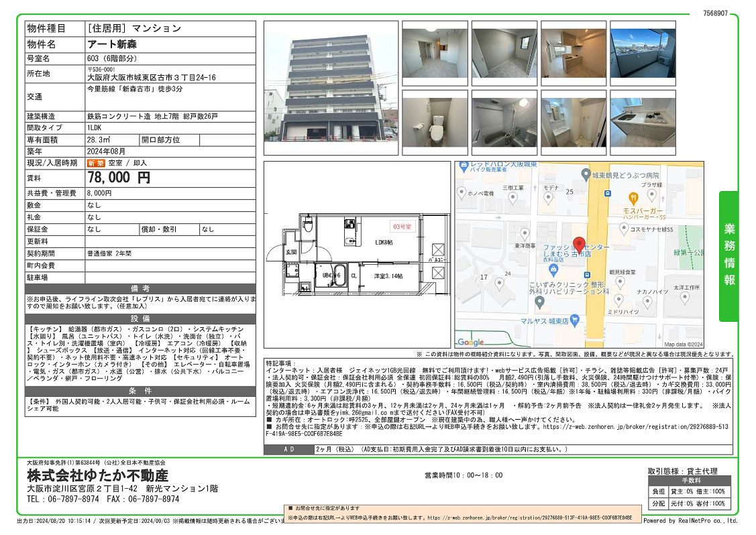The width and height of the screenshot is (756, 535).
Task: Click the モデナ map pin
Action: [548, 198]
